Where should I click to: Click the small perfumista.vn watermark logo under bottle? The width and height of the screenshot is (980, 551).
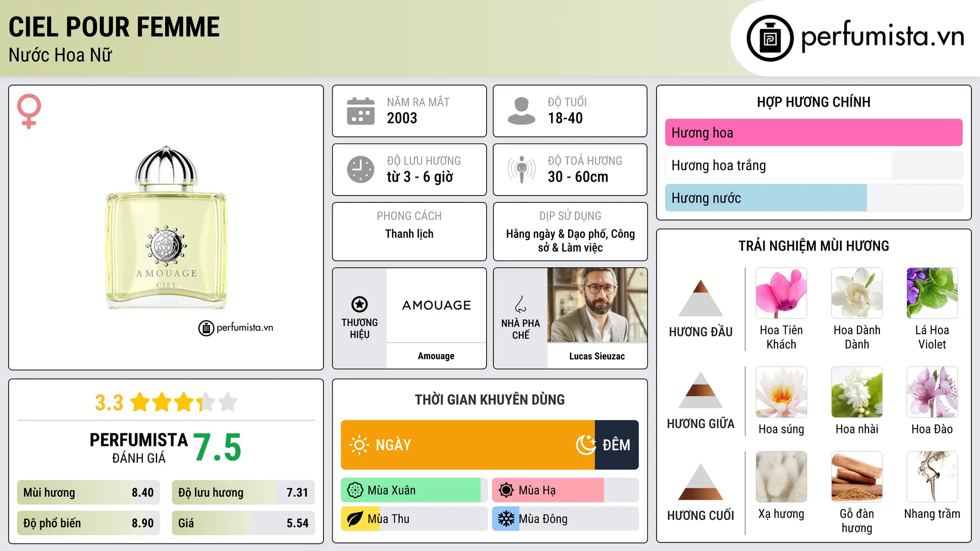click(236, 328)
